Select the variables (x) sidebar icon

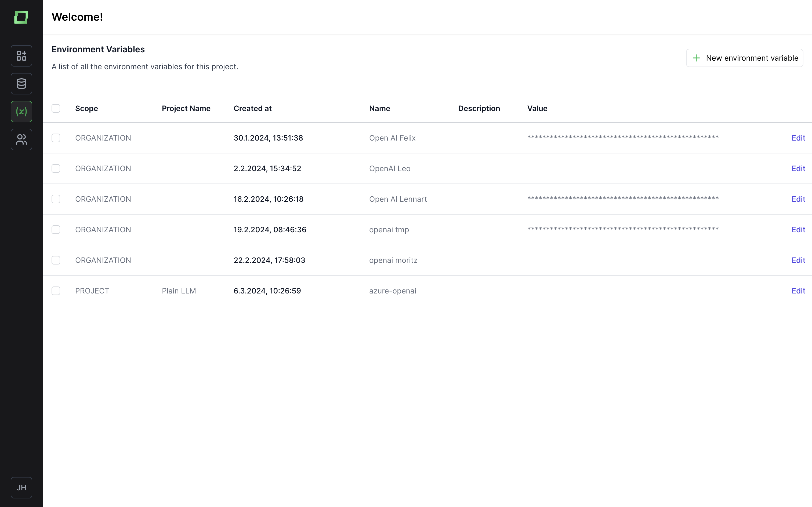point(21,111)
